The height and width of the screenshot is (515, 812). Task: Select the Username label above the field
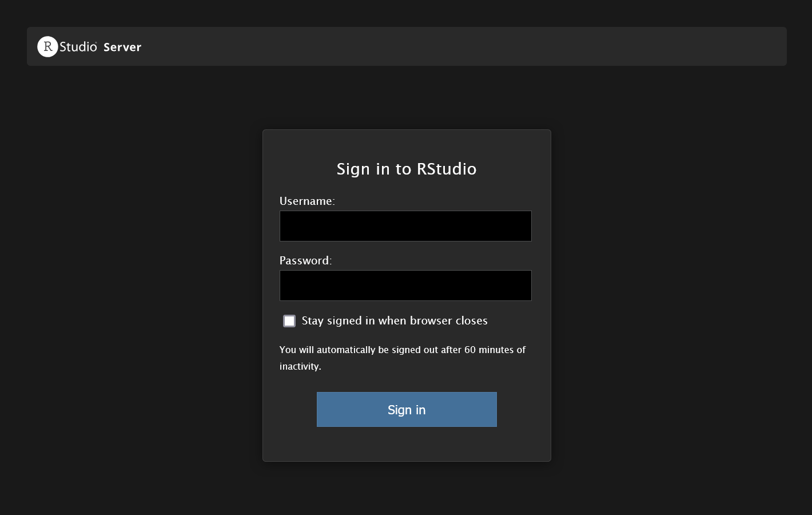[307, 201]
